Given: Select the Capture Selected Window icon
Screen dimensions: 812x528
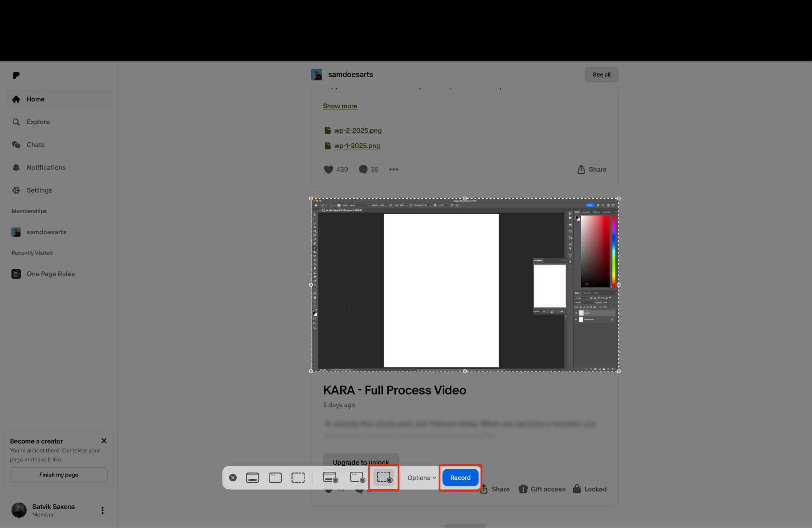Looking at the screenshot, I should point(275,477).
